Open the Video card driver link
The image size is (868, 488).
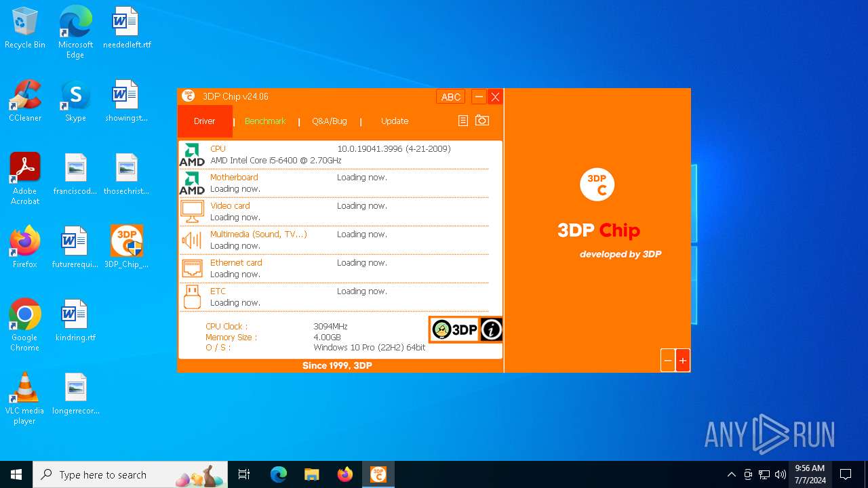tap(230, 206)
